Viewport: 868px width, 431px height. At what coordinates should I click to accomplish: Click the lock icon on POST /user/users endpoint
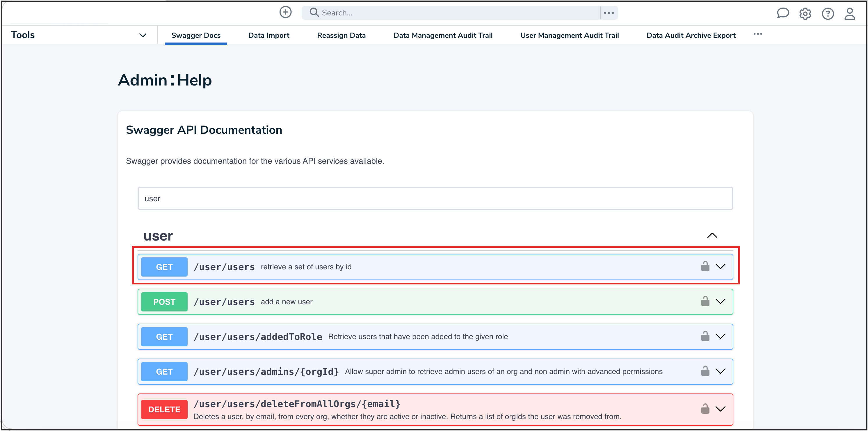click(x=705, y=302)
